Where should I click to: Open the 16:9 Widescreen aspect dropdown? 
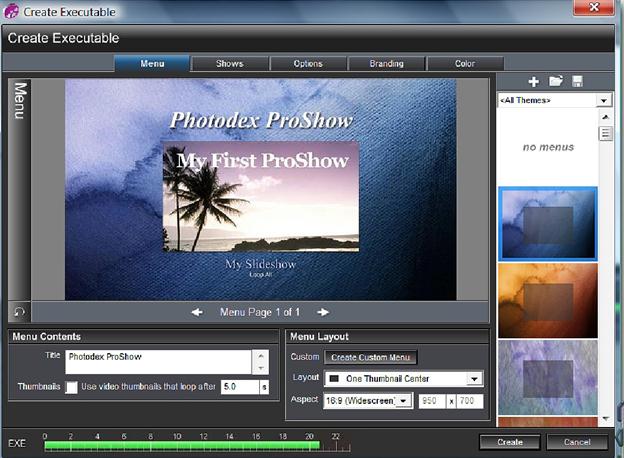pyautogui.click(x=404, y=401)
